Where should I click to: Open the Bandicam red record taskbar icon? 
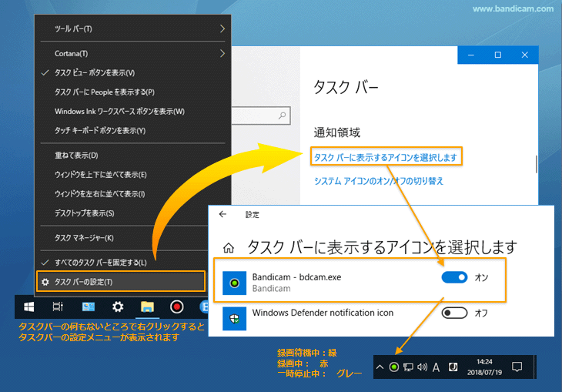click(177, 307)
